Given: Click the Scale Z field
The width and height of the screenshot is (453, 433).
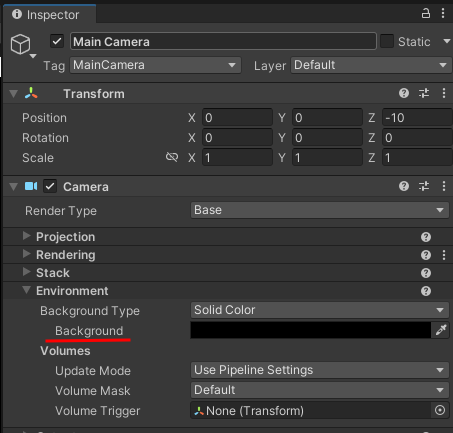Looking at the screenshot, I should [417, 158].
